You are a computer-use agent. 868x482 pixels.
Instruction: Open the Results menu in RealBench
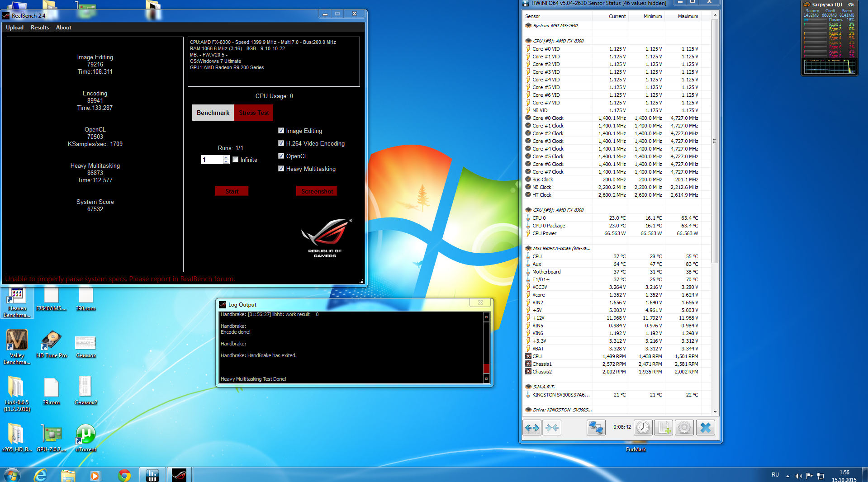(x=40, y=28)
